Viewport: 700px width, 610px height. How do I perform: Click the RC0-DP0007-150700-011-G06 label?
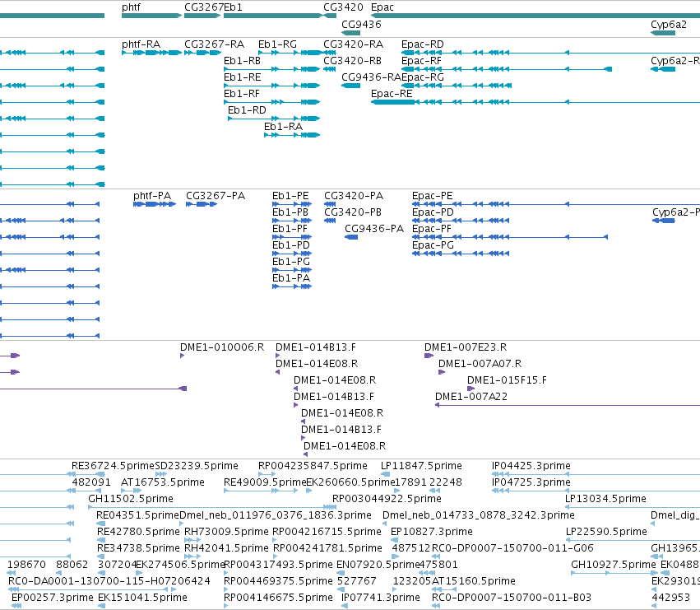[x=513, y=549]
